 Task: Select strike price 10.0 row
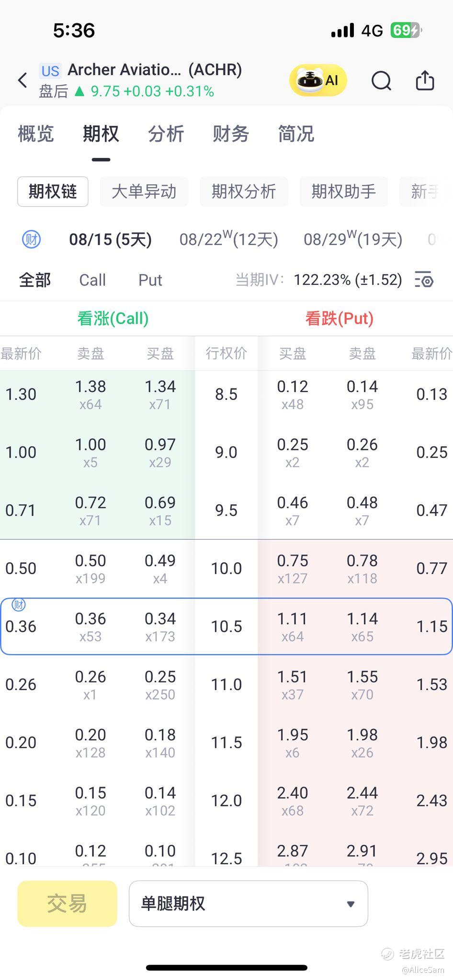(x=226, y=568)
